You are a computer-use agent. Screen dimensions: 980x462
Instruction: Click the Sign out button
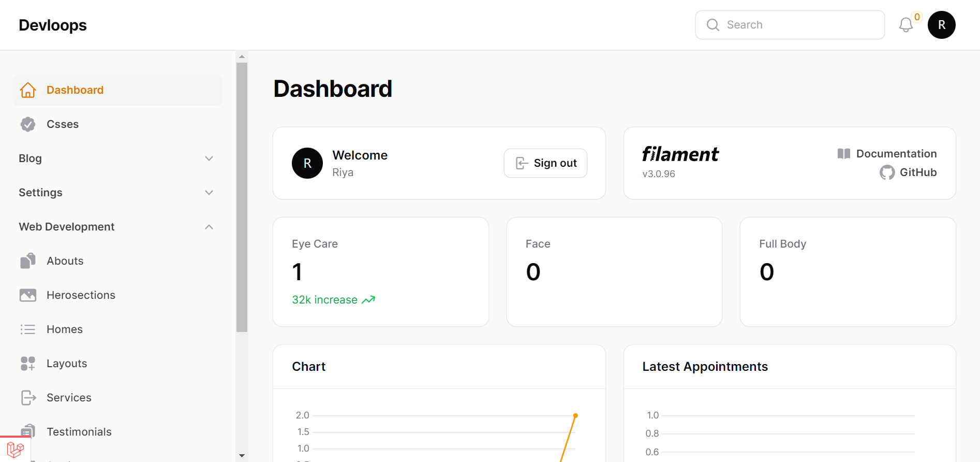[545, 163]
